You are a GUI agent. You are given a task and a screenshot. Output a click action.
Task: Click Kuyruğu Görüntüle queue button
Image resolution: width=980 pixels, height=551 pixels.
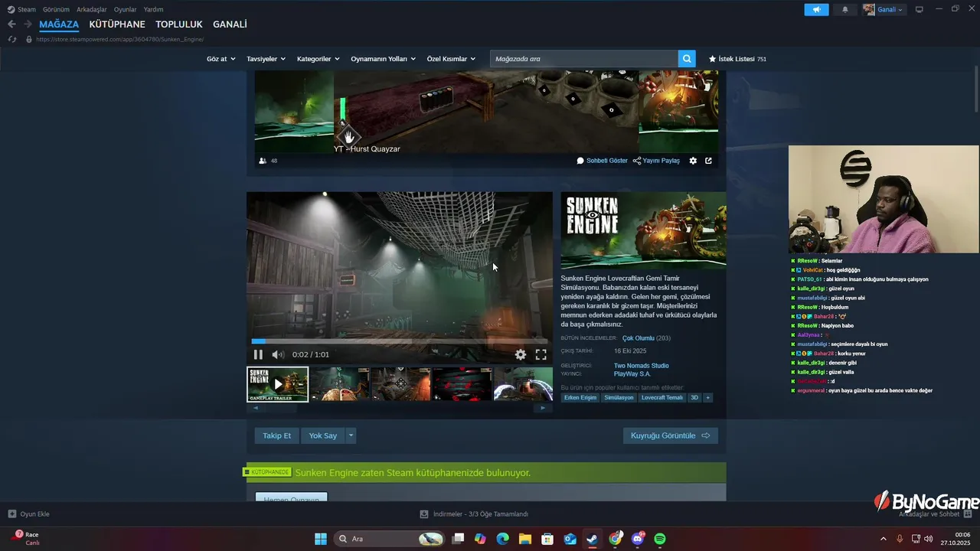670,435
